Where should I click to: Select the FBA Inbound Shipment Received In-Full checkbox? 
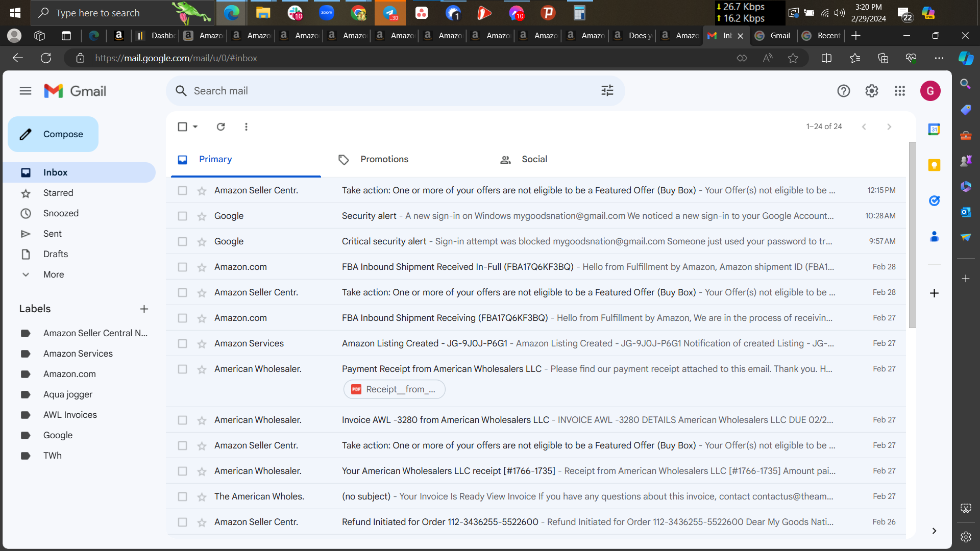pos(182,267)
